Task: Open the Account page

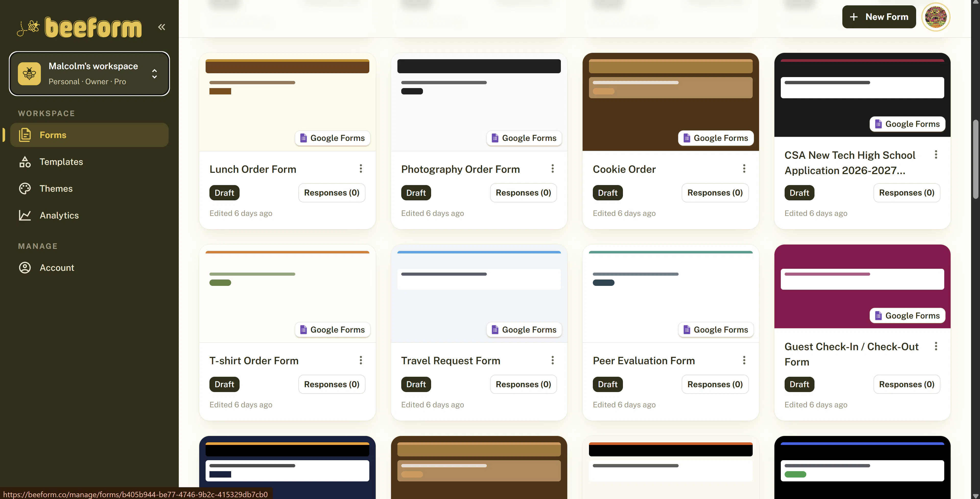Action: pyautogui.click(x=89, y=267)
